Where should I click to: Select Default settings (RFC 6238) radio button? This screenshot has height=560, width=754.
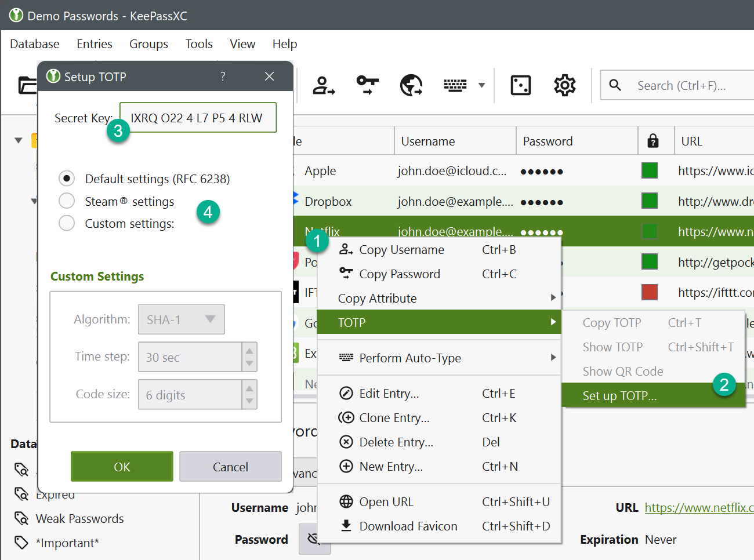67,179
